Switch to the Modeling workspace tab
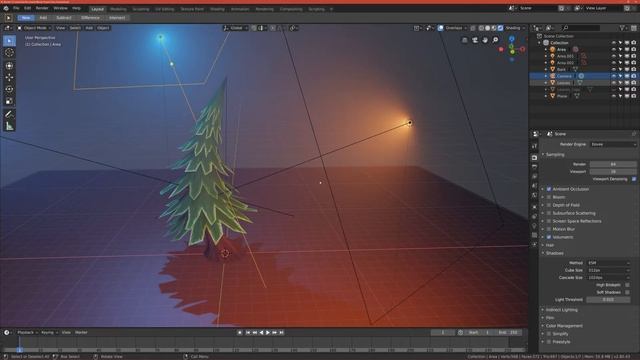 (x=118, y=9)
